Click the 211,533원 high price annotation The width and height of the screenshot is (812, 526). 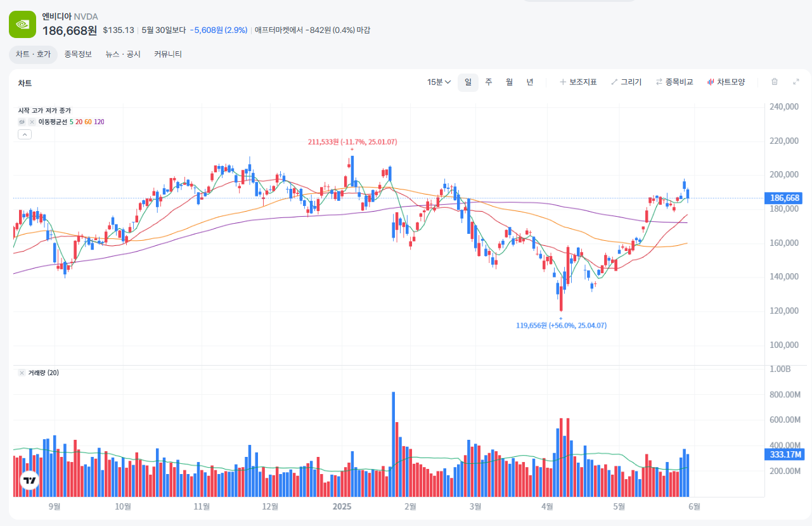[x=352, y=142]
